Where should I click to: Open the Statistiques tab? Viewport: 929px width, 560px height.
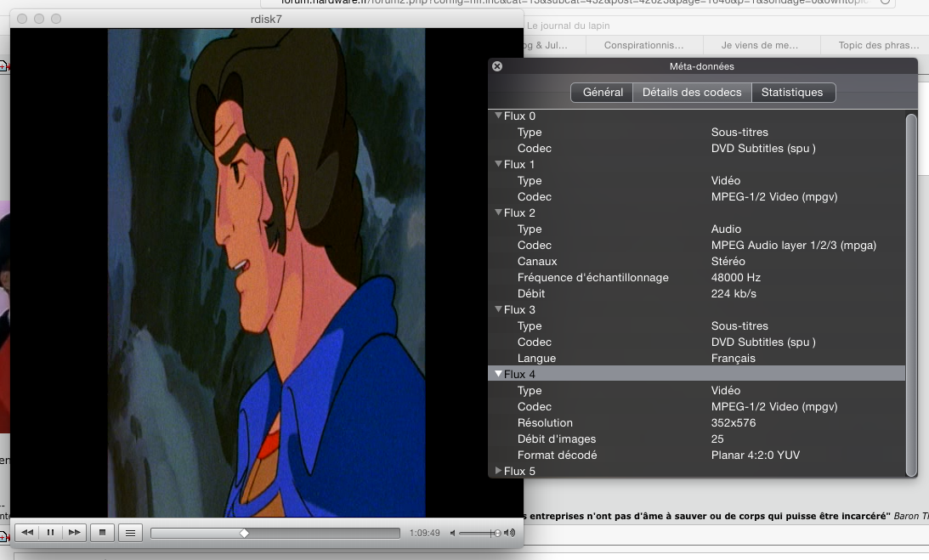(792, 93)
